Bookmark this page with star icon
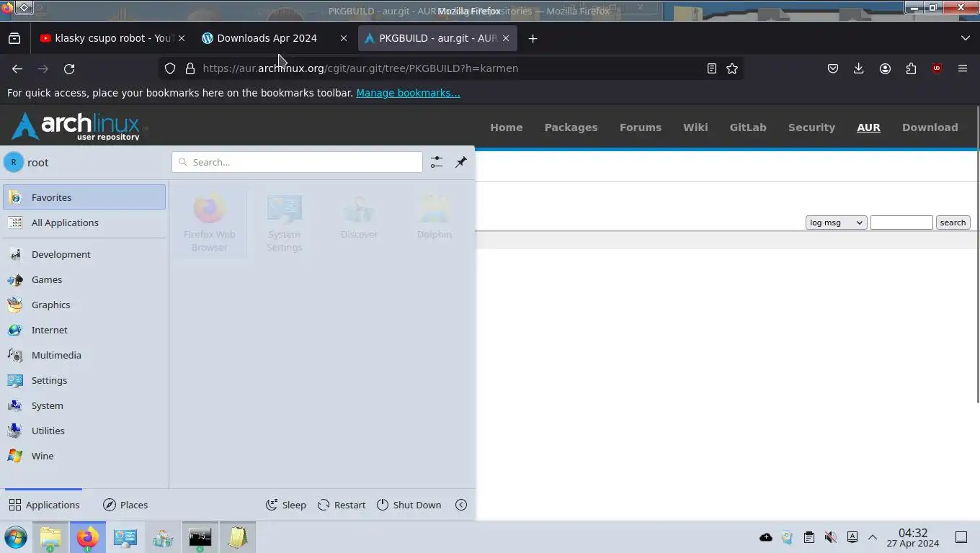 (732, 68)
